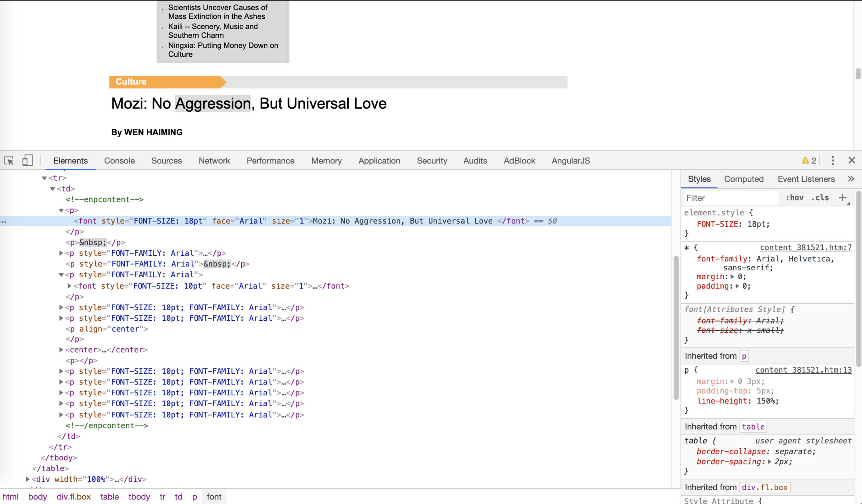Toggle the device toolbar icon

(x=27, y=161)
